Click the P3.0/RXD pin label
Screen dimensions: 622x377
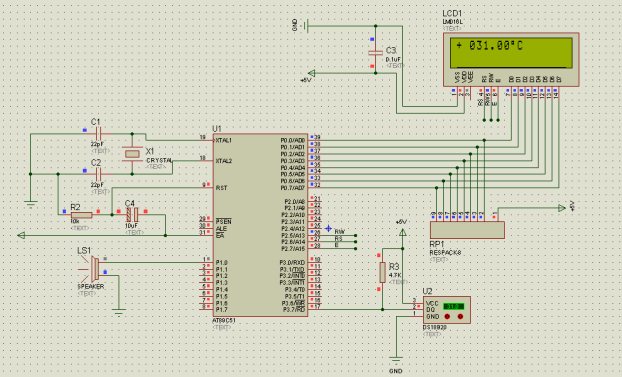(292, 263)
